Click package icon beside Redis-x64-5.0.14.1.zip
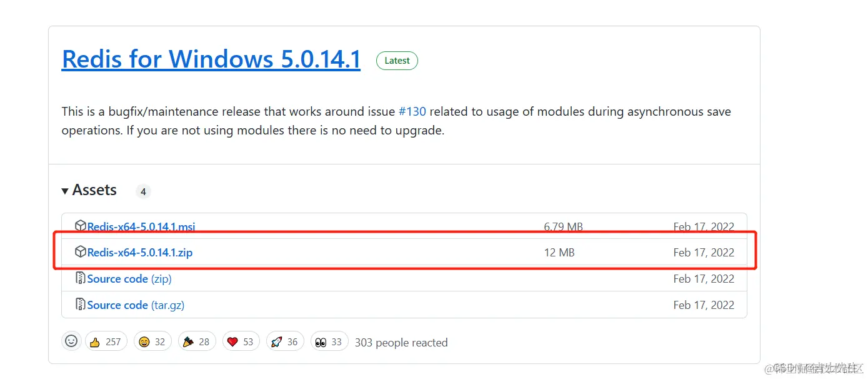The height and width of the screenshot is (379, 868). coord(81,252)
